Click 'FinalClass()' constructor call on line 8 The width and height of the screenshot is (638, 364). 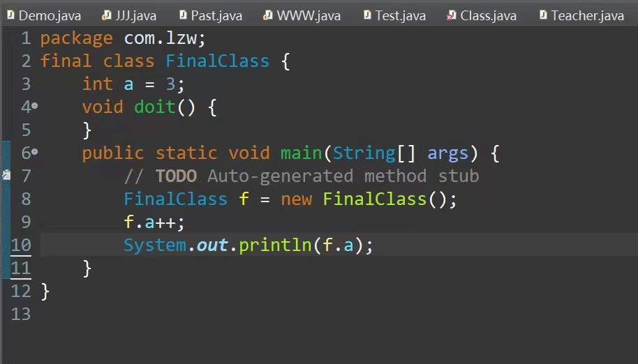click(385, 199)
